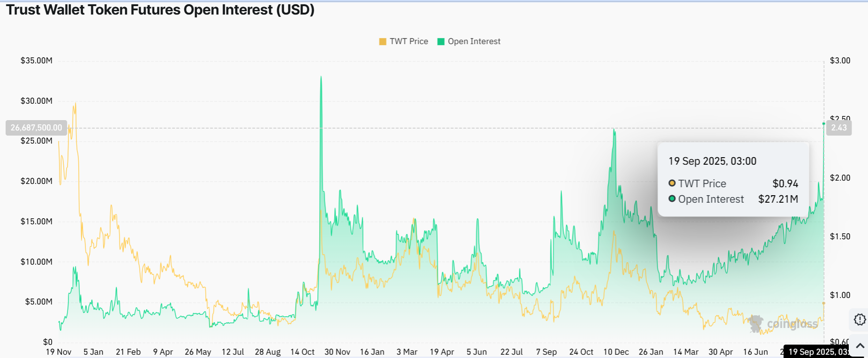Click the chart title text
The height and width of the screenshot is (358, 868).
(x=160, y=9)
